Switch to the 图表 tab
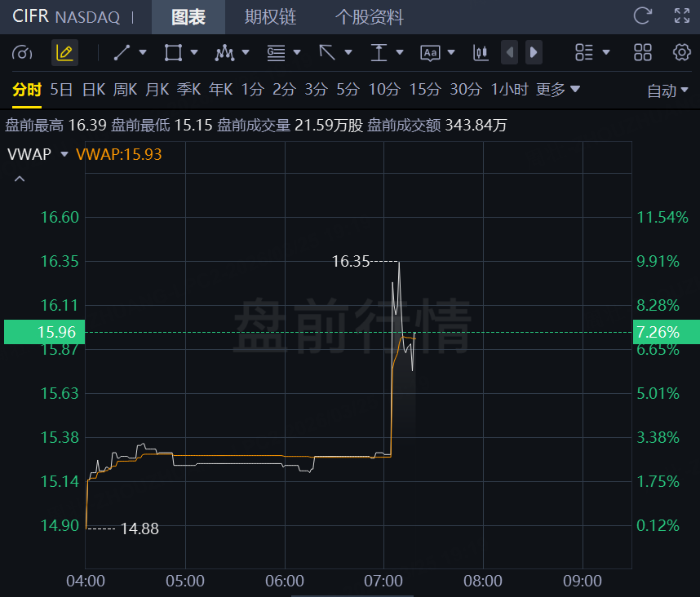This screenshot has width=700, height=597. point(188,17)
